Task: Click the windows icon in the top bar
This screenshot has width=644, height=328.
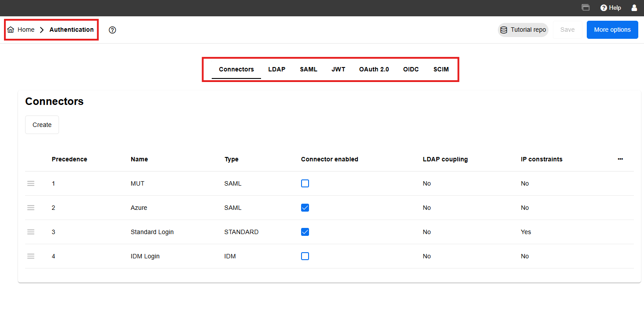Action: click(585, 7)
